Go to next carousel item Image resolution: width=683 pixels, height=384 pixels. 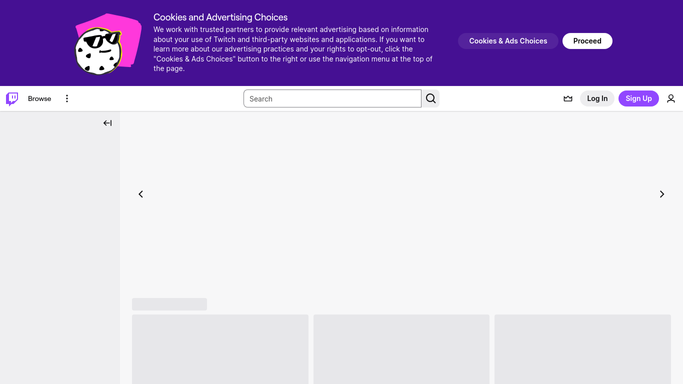click(662, 194)
